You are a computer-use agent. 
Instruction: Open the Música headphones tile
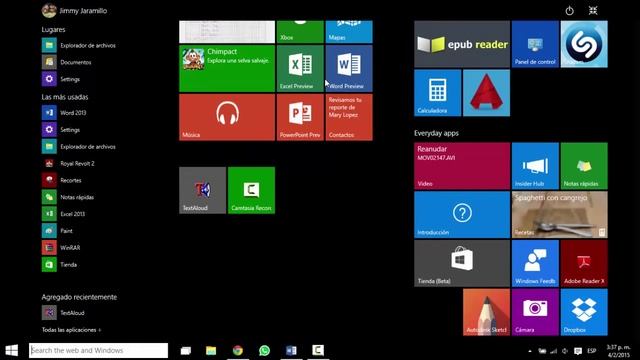227,117
